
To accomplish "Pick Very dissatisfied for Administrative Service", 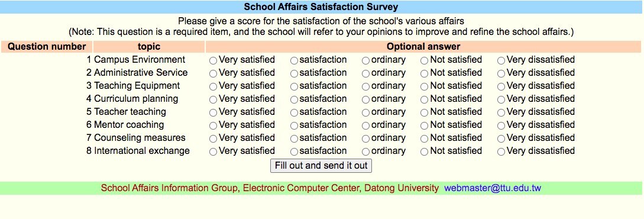I will pyautogui.click(x=501, y=73).
